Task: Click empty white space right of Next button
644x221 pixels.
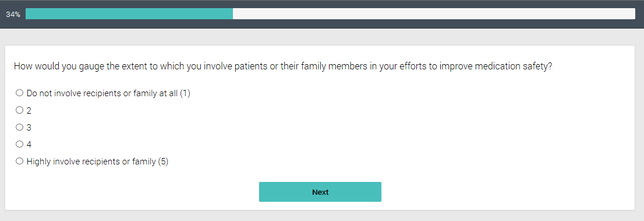Action: tap(508, 192)
